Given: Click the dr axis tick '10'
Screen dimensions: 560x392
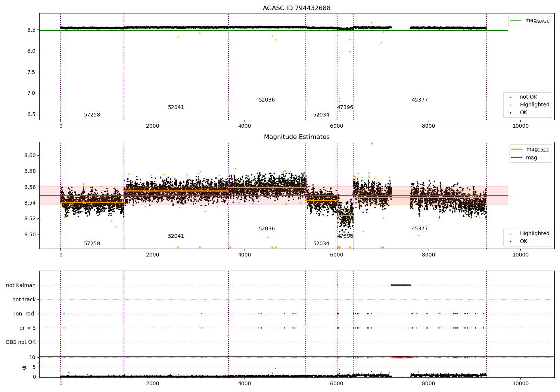Looking at the screenshot, I should (x=32, y=358).
